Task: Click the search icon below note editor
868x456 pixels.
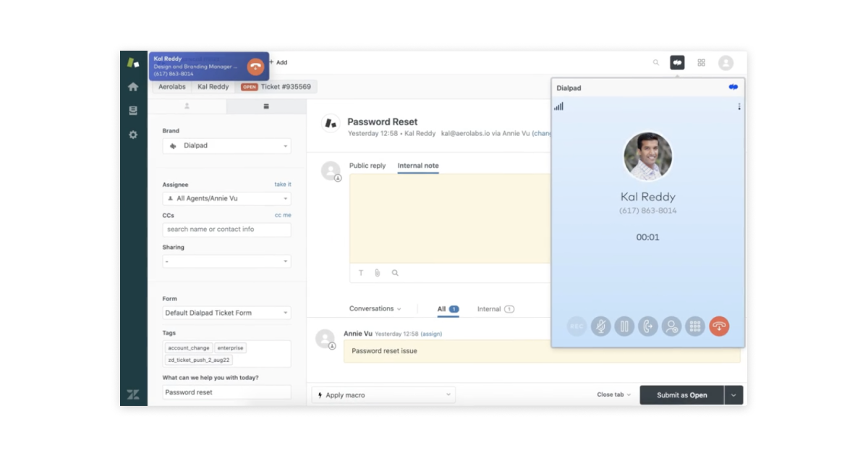Action: pyautogui.click(x=395, y=273)
